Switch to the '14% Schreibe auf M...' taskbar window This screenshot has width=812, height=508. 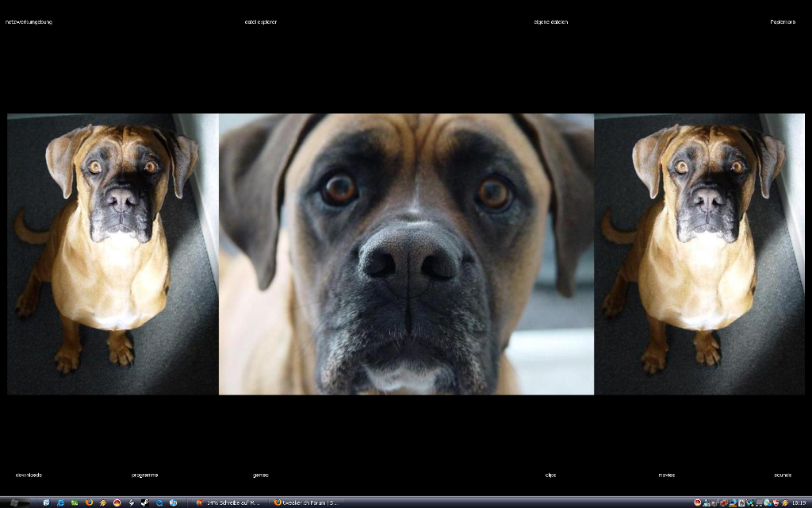(x=229, y=502)
